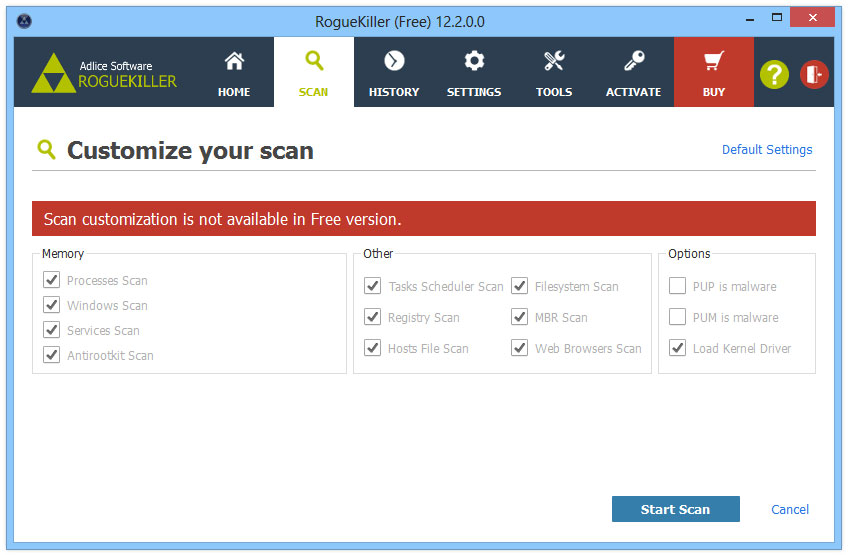Toggle the Tasks Scheduler Scan checkbox
Screen dimensions: 848x555
373,286
